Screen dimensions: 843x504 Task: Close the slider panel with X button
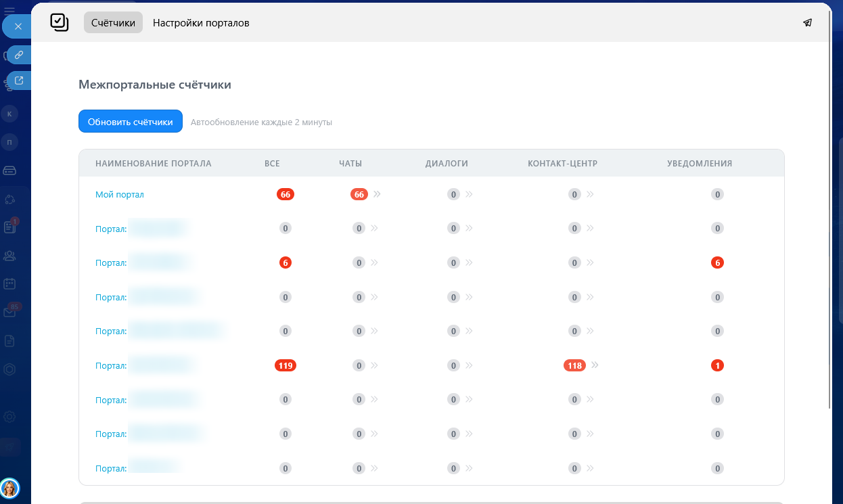(18, 26)
